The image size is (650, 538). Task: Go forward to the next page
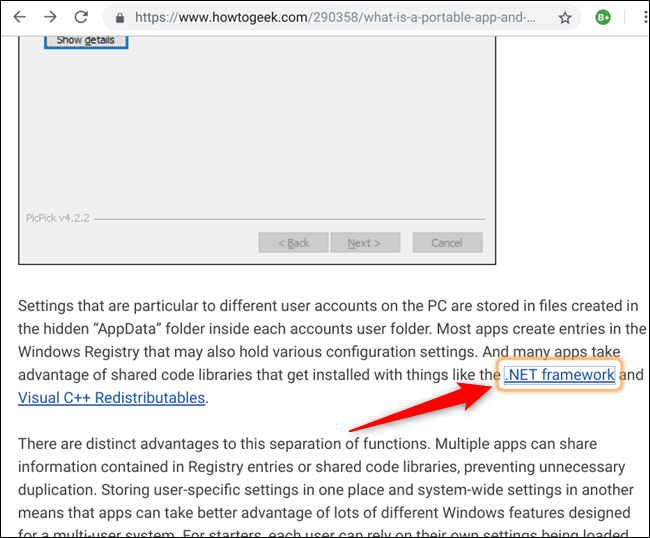[x=50, y=17]
